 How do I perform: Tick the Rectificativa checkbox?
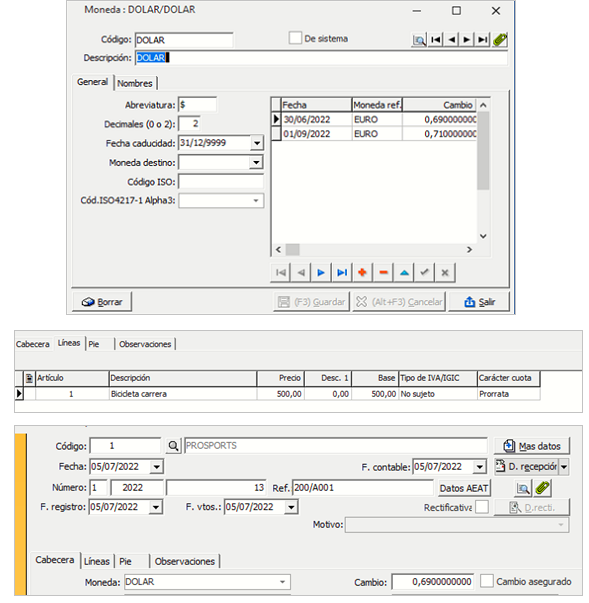pos(482,507)
